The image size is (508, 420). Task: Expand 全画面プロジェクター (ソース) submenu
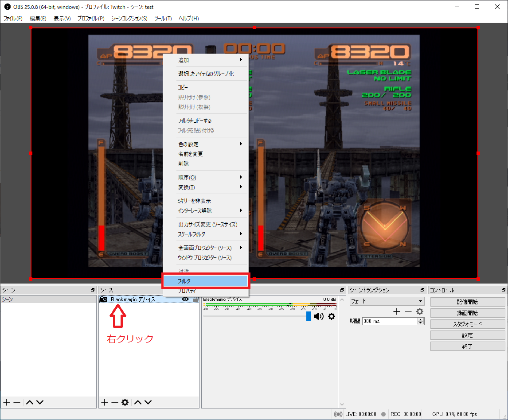click(x=206, y=248)
